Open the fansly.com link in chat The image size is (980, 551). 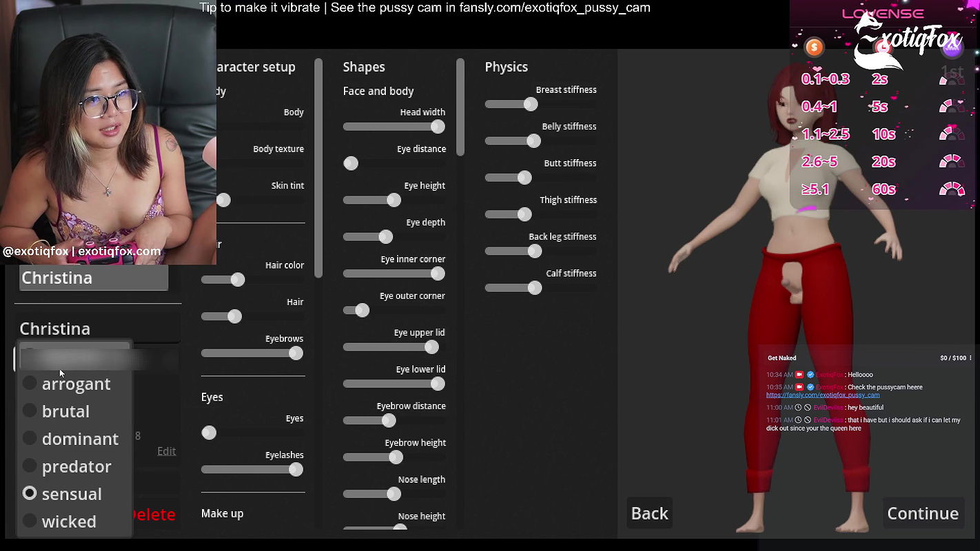tap(822, 395)
